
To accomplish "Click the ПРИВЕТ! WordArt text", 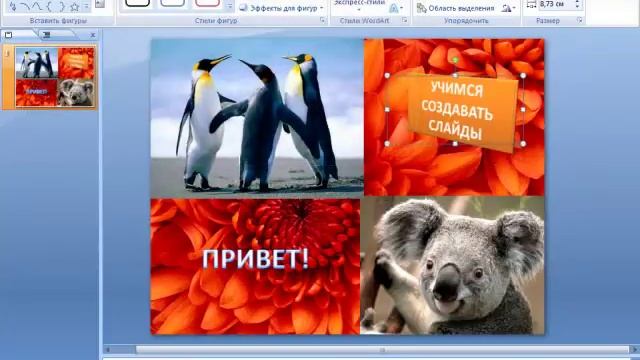I will [x=256, y=259].
